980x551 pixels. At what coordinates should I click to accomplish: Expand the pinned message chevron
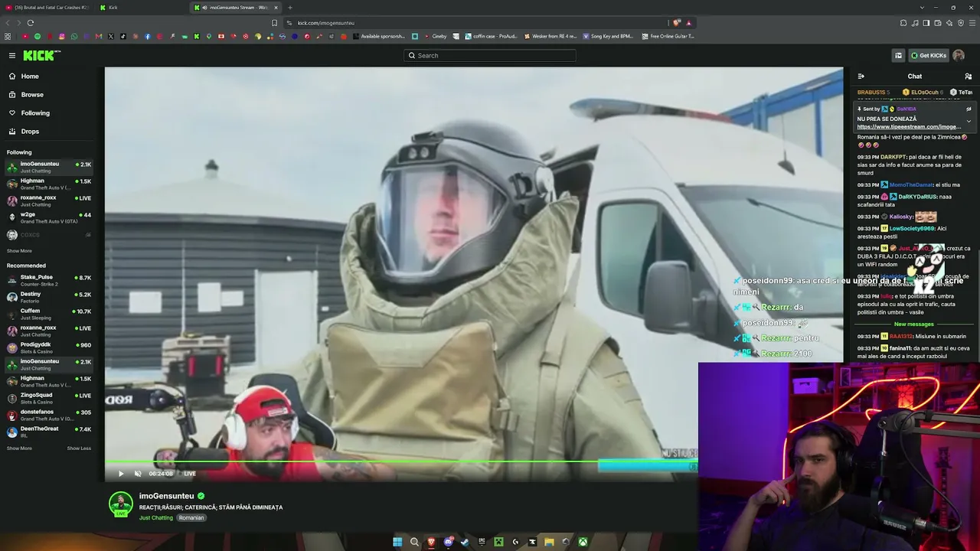(x=969, y=121)
